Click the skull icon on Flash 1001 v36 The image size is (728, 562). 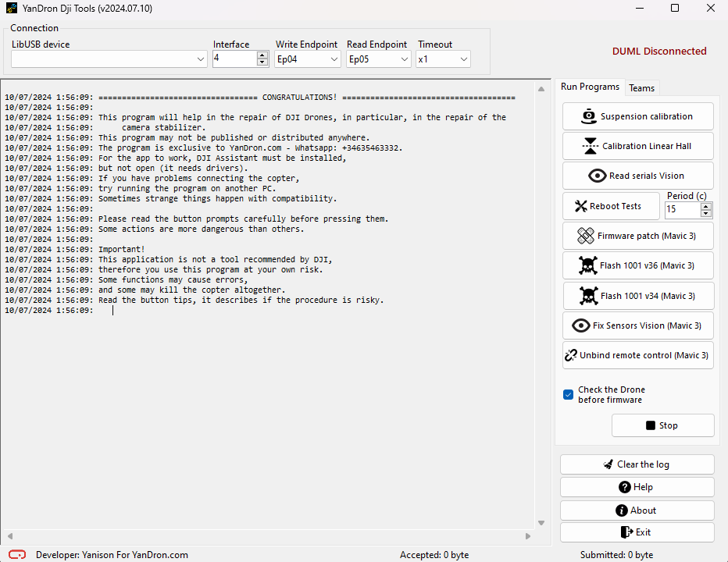coord(587,265)
